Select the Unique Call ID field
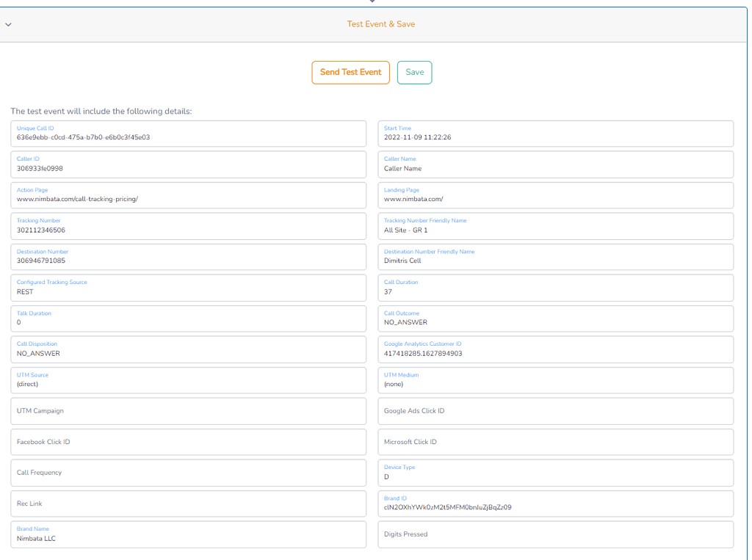The height and width of the screenshot is (560, 752). [187, 134]
